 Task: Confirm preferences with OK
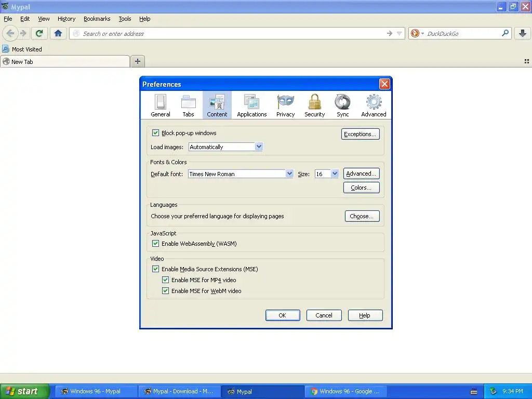point(283,315)
